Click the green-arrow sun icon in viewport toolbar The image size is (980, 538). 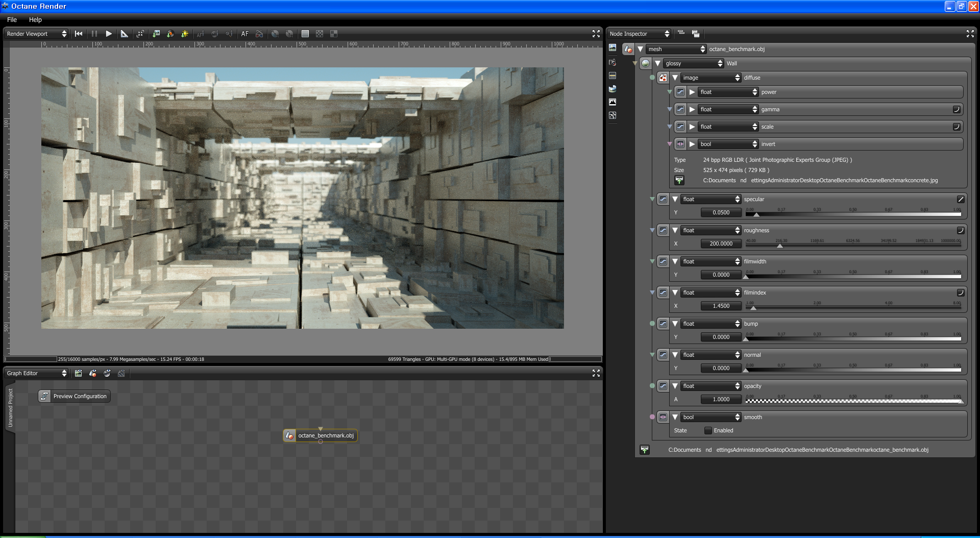pyautogui.click(x=185, y=34)
